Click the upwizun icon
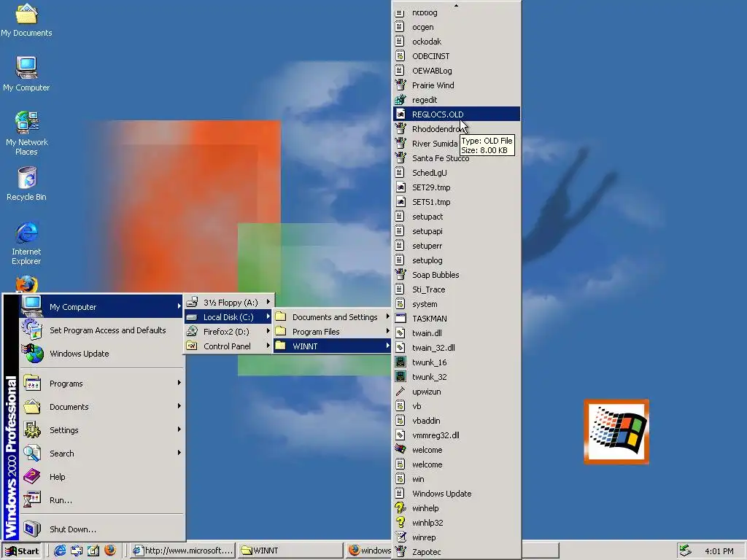Viewport: 747px width, 560px height. (x=400, y=392)
